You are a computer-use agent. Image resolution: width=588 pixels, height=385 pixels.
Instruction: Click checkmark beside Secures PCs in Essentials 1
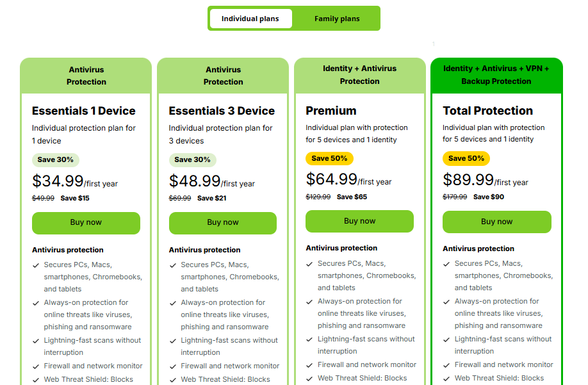pyautogui.click(x=36, y=265)
